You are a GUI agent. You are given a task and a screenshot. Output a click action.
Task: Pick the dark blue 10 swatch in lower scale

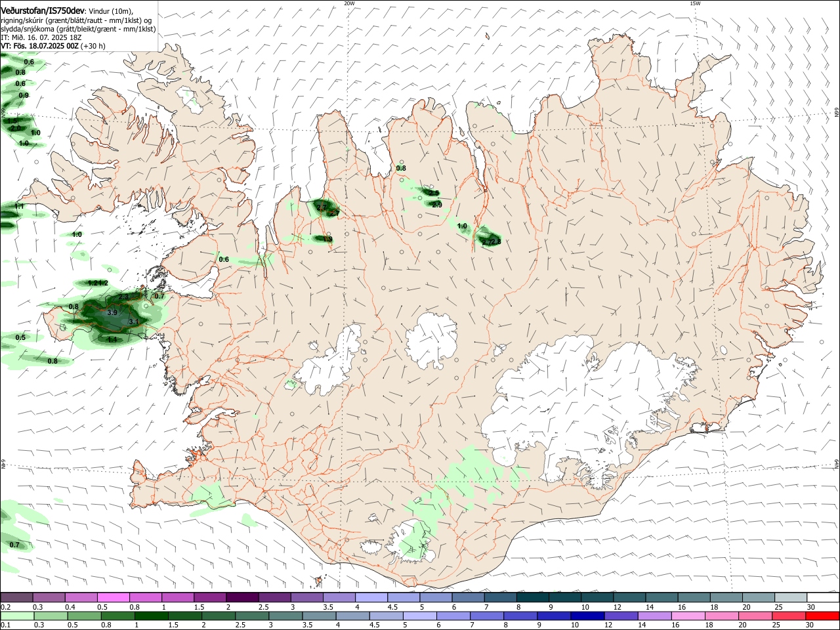[x=587, y=616]
